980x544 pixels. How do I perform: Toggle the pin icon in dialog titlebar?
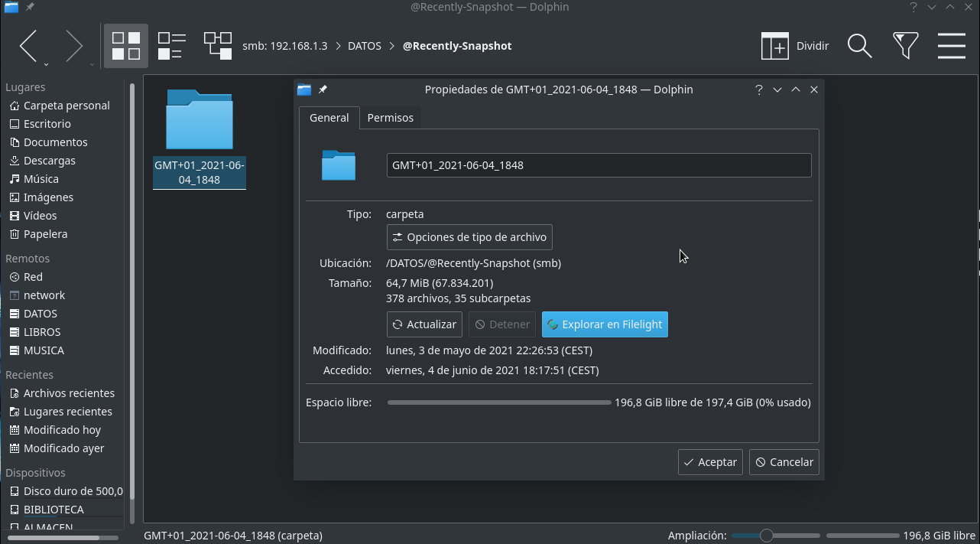[x=323, y=90]
